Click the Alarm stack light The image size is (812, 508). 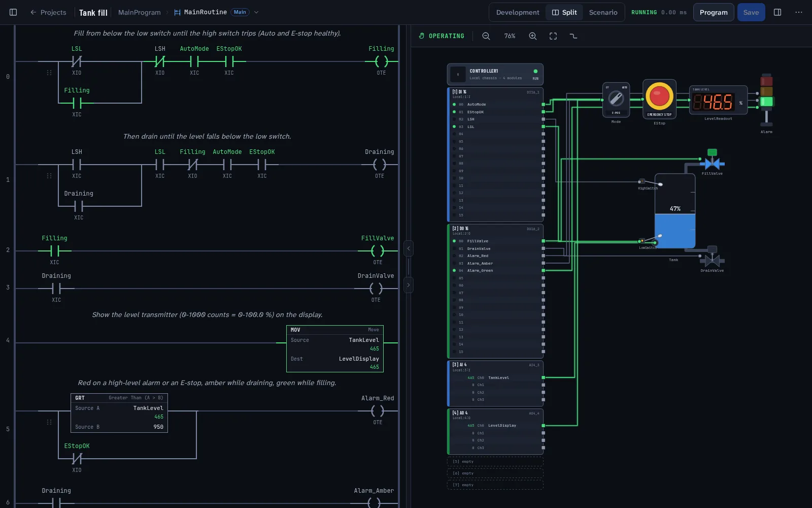click(766, 100)
